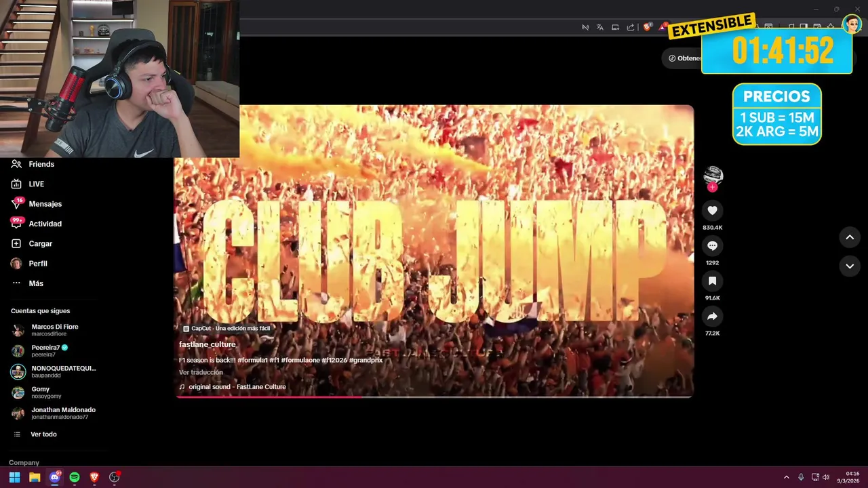Open Cargar upload page
The height and width of the screenshot is (488, 868).
coord(32,243)
